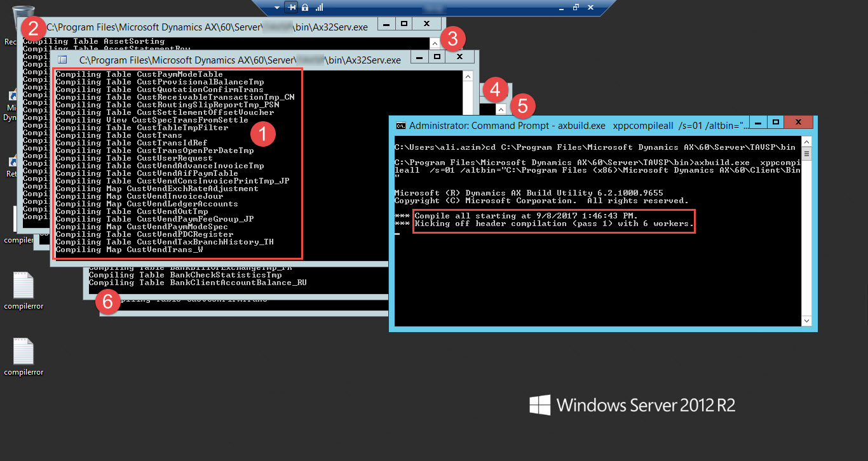Maximize the Administrator Command Prompt window
This screenshot has height=461, width=868.
pyautogui.click(x=775, y=121)
